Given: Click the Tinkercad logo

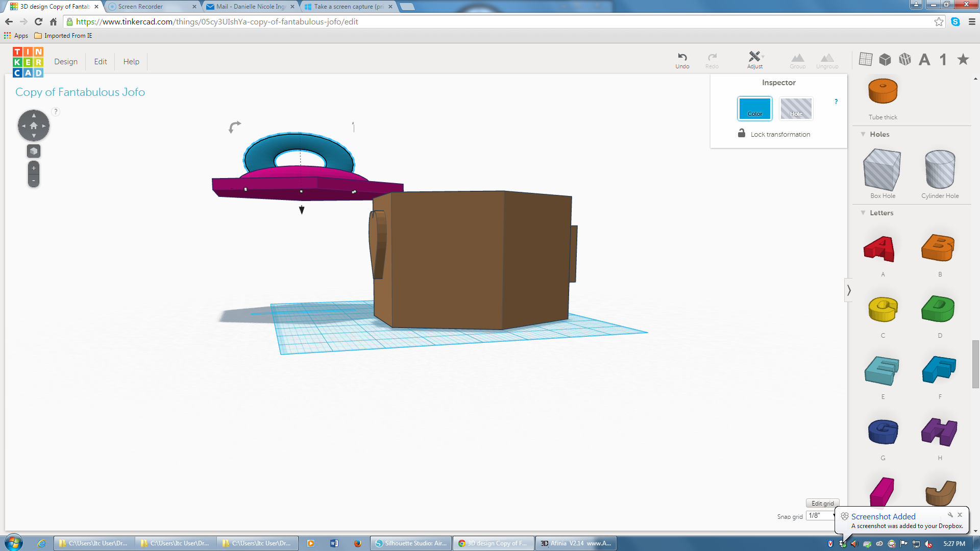Looking at the screenshot, I should pyautogui.click(x=28, y=62).
